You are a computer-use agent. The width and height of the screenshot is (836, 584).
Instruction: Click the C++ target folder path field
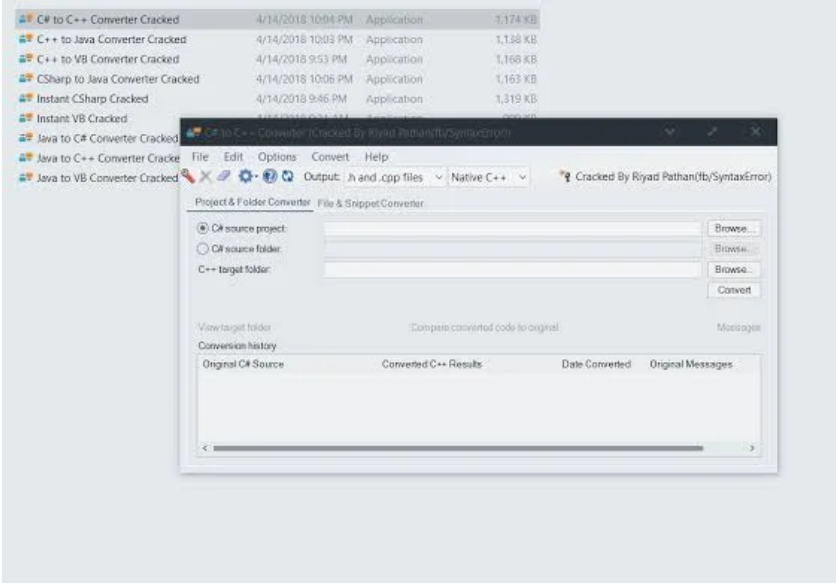512,269
